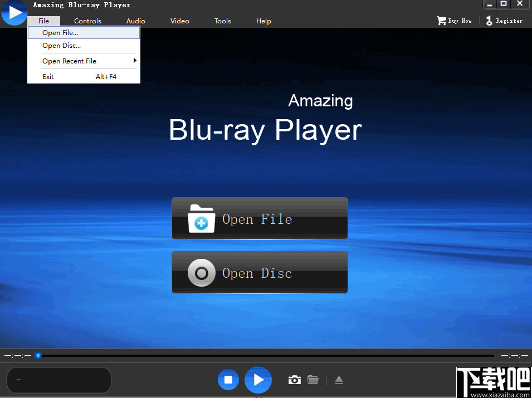
Task: Click the large Open Disc button
Action: point(260,272)
